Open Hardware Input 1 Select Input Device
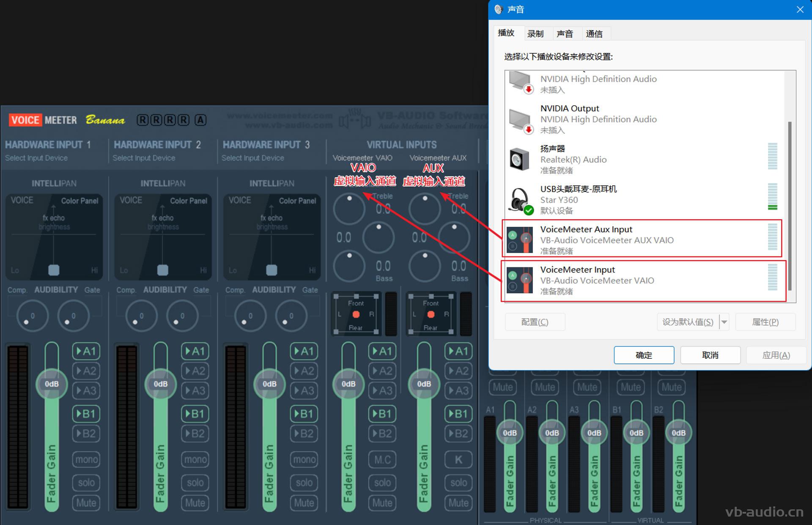Image resolution: width=812 pixels, height=525 pixels. click(x=36, y=158)
